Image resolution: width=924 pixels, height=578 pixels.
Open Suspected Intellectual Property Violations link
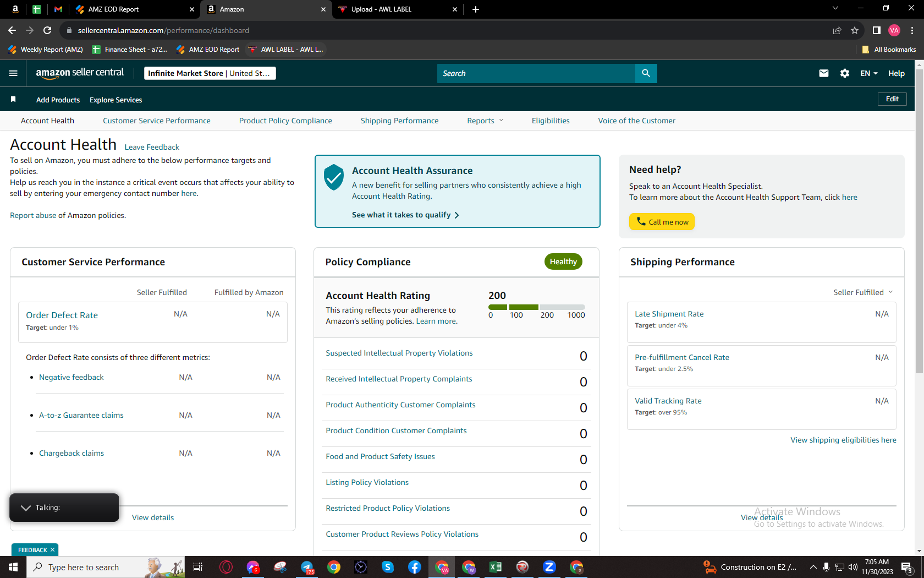(x=399, y=353)
